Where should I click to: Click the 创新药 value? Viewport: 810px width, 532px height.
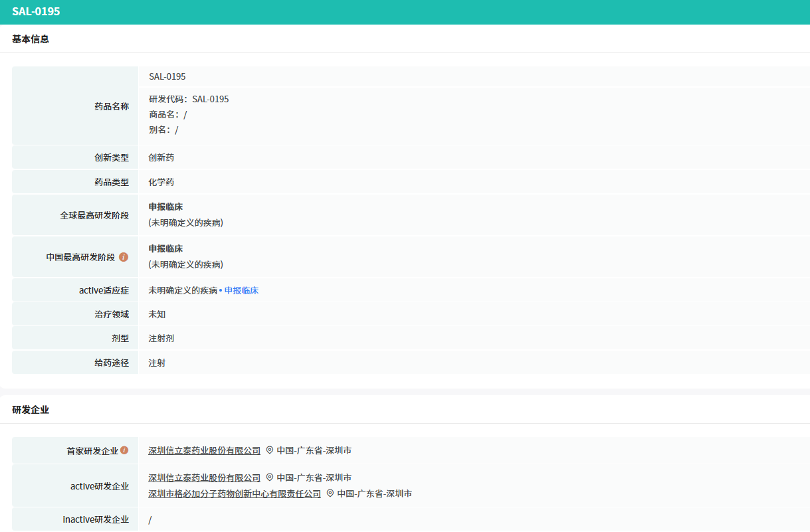pyautogui.click(x=161, y=157)
